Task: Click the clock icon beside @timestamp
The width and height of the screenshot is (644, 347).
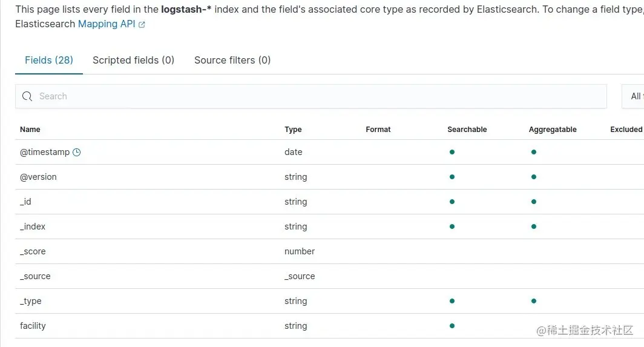Action: 76,153
